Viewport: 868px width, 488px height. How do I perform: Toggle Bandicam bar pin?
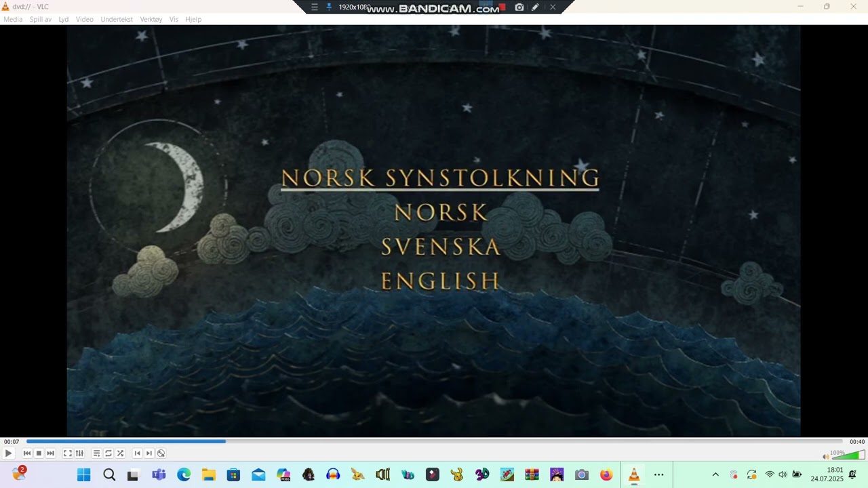point(329,7)
